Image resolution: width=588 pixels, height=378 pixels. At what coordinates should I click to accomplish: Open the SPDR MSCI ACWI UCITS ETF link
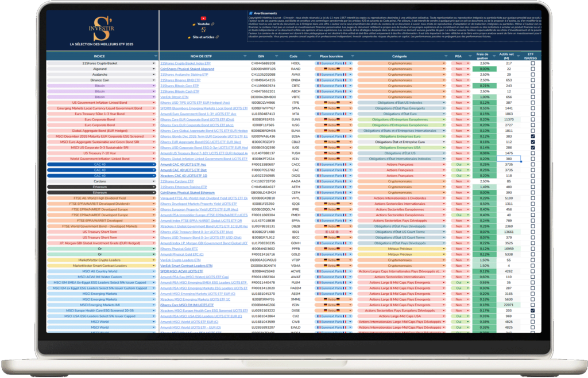pyautogui.click(x=182, y=271)
